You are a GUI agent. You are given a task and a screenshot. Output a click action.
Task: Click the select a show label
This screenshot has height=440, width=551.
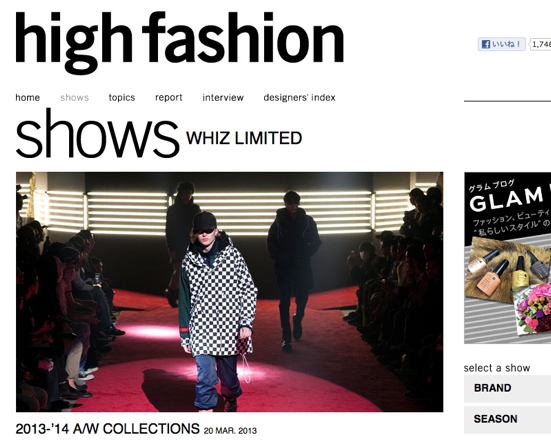(497, 368)
